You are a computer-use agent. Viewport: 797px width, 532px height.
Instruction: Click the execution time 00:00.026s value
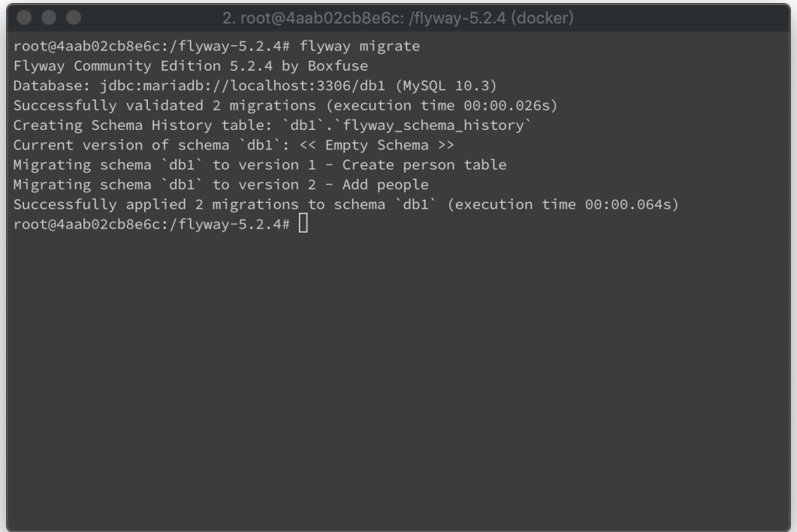507,105
